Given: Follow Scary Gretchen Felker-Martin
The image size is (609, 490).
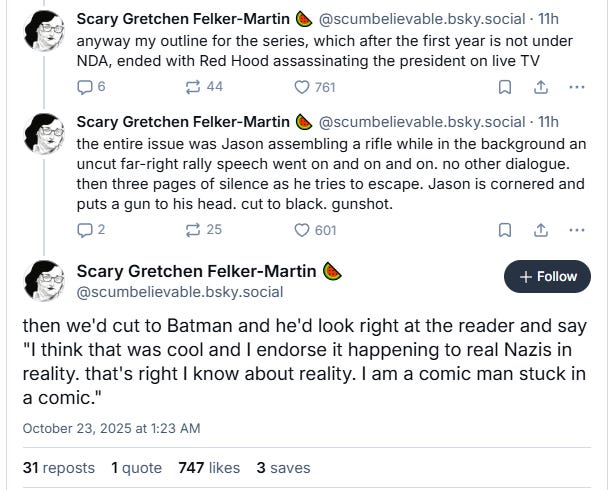Looking at the screenshot, I should [547, 276].
